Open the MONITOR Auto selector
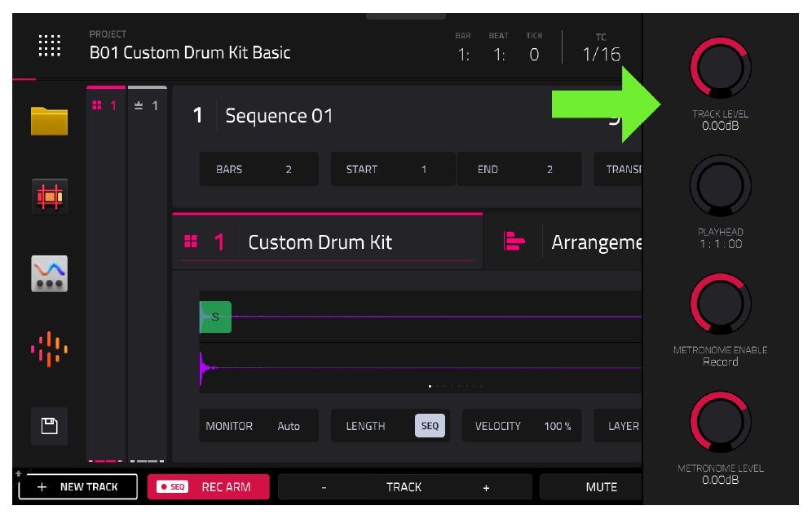The width and height of the screenshot is (812, 519). 259,426
